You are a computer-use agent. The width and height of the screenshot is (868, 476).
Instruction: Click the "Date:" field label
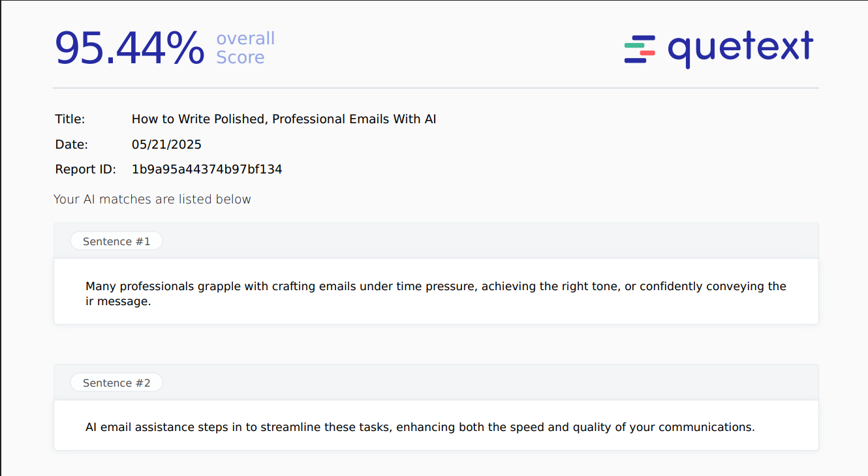[x=71, y=144]
